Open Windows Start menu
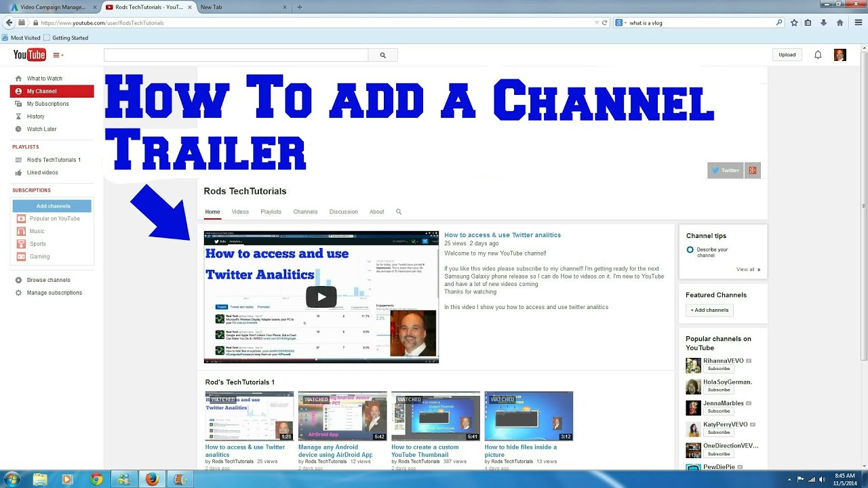Screen dimensions: 868x488 [x=12, y=479]
